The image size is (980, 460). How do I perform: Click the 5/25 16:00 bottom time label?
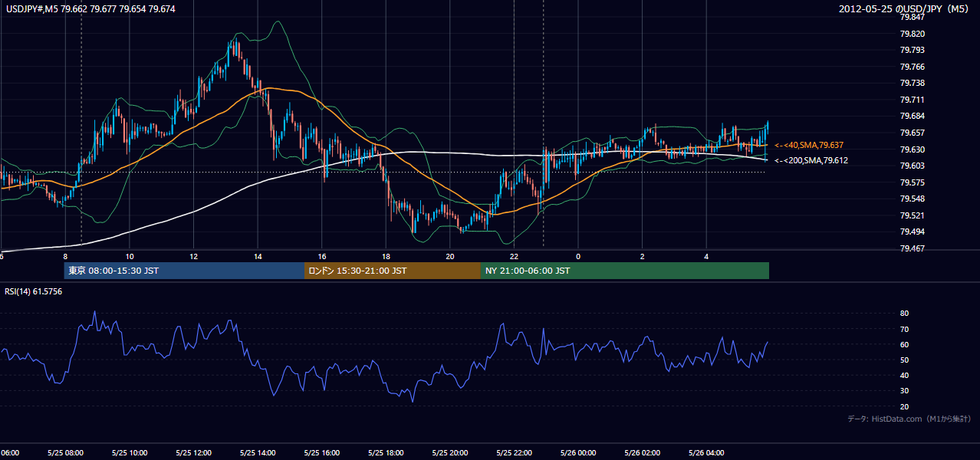(x=322, y=452)
